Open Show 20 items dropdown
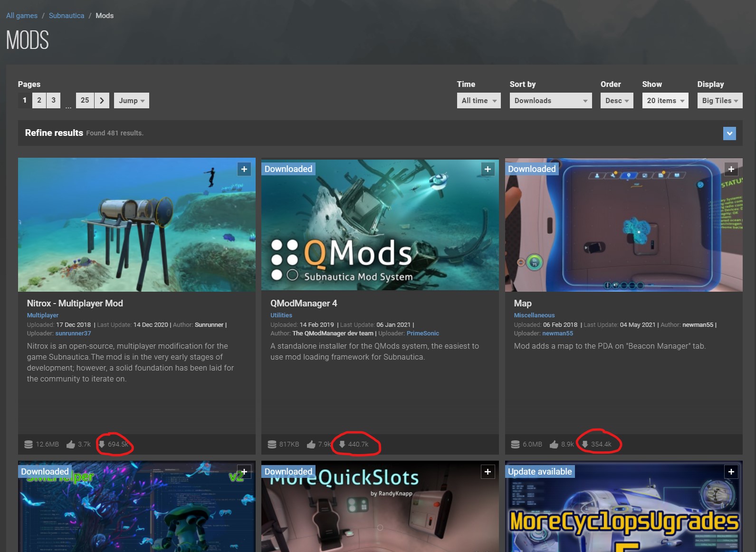This screenshot has height=552, width=756. [665, 100]
